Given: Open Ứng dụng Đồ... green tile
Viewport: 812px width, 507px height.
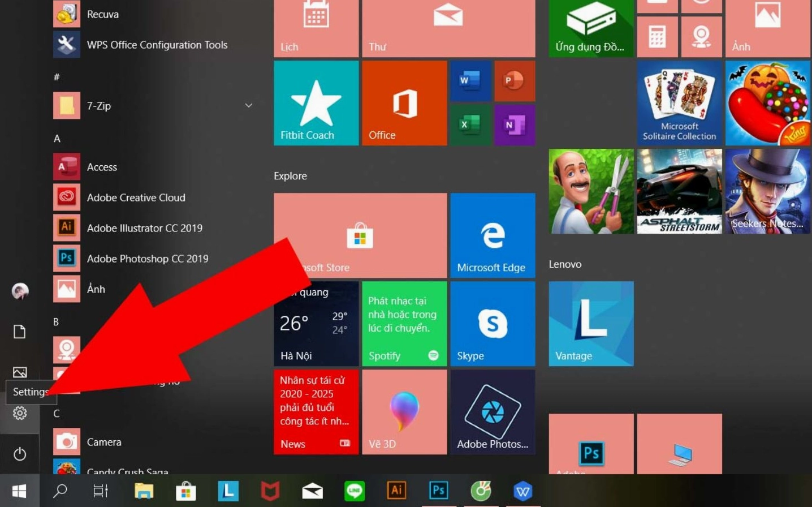Looking at the screenshot, I should click(591, 28).
